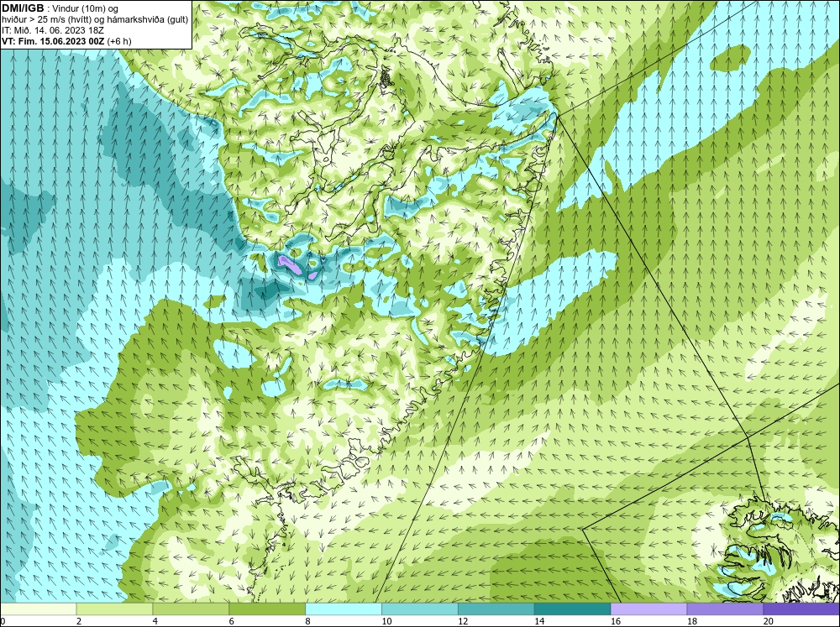Click the purple peak-wind patch on the map
This screenshot has height=627, width=840.
[x=290, y=264]
